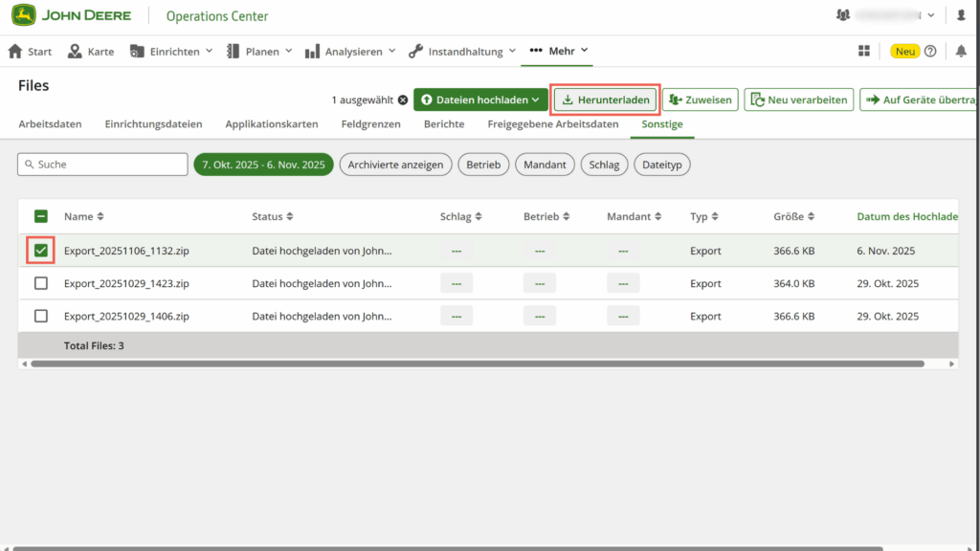Open the user profile icon
Screen dimensions: 980x551
[961, 15]
